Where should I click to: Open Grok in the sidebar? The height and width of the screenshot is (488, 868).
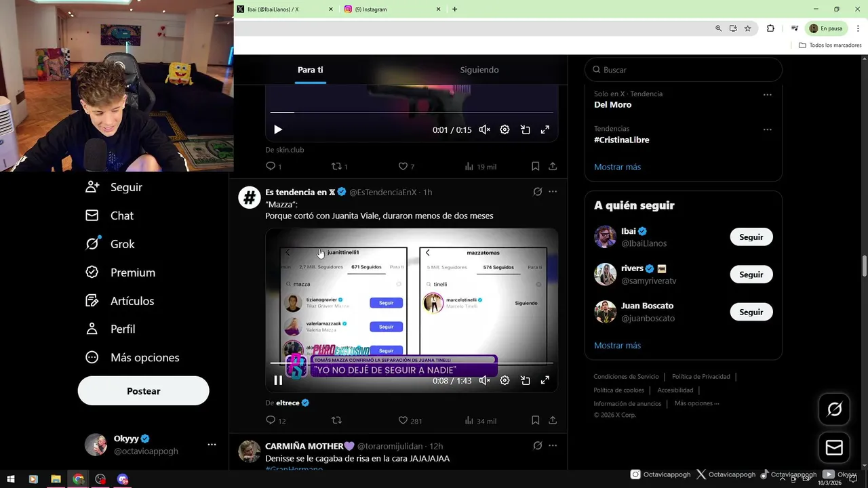[110, 244]
